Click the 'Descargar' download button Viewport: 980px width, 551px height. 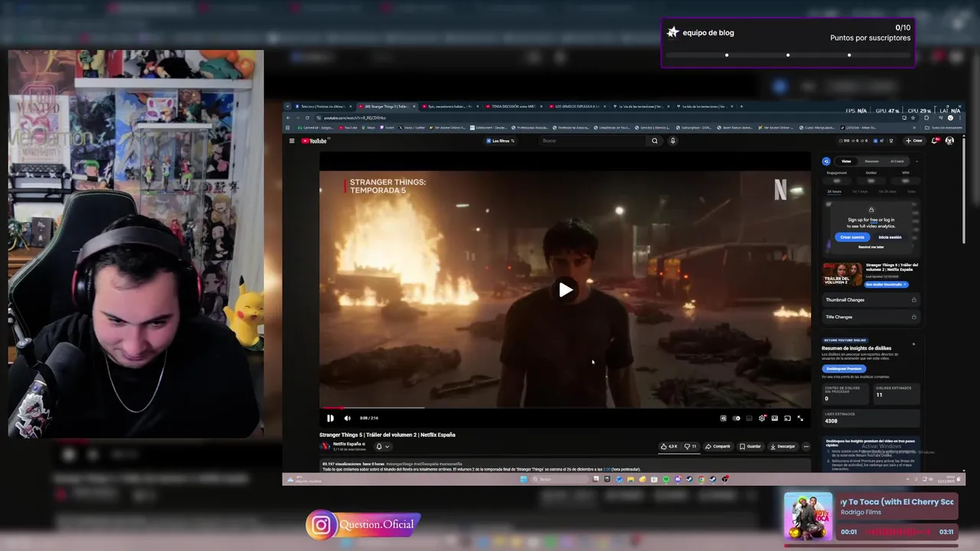[782, 446]
